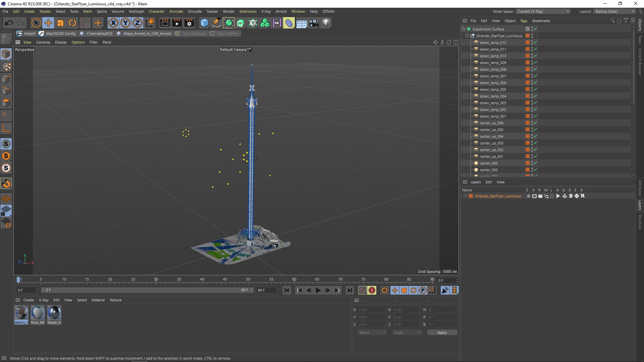Open Edit Render Settings icon

point(189,23)
